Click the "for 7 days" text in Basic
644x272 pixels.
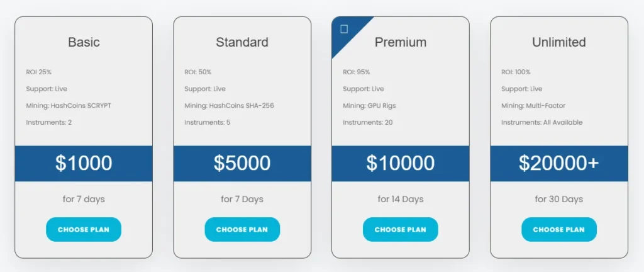tap(84, 199)
